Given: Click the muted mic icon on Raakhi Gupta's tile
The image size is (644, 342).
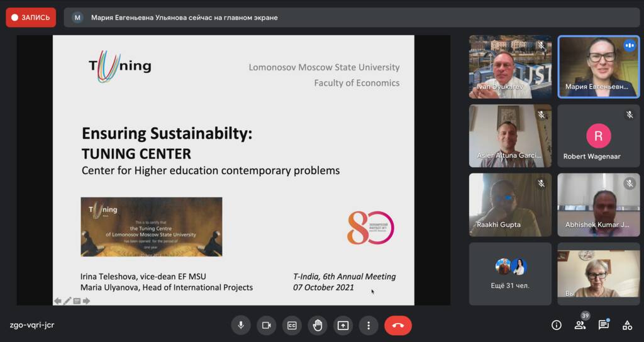Looking at the screenshot, I should pos(541,184).
